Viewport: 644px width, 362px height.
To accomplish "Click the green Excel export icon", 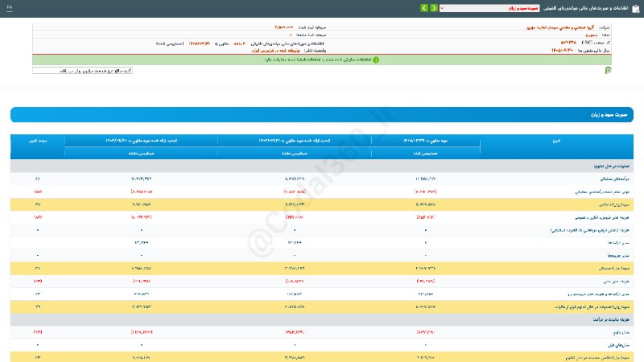I will (609, 71).
